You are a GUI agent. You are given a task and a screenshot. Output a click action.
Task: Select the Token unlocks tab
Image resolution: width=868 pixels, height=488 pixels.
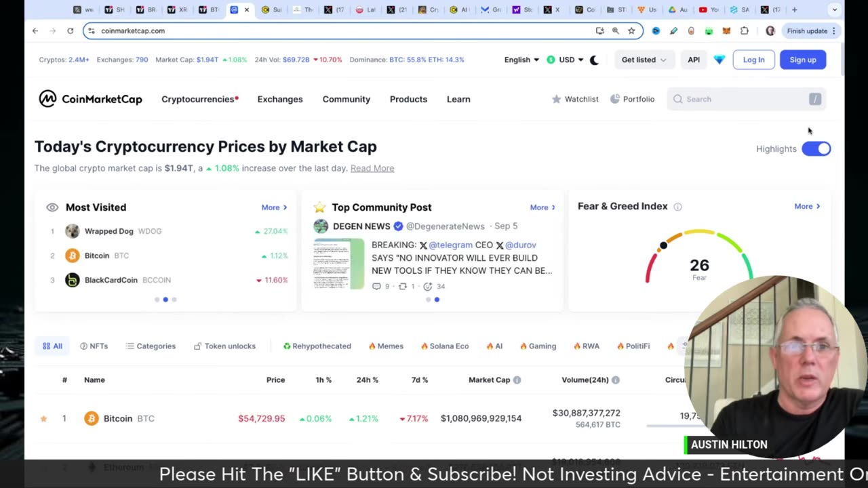(x=224, y=346)
